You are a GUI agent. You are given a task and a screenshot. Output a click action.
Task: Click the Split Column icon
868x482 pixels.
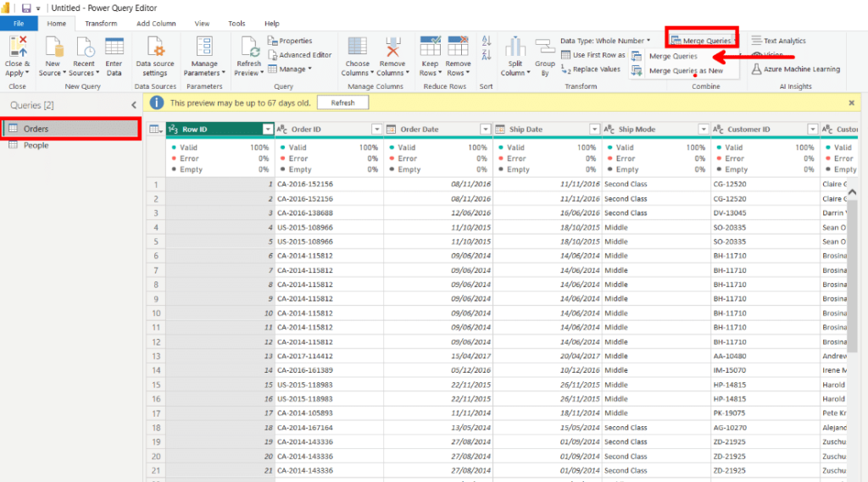tap(515, 47)
